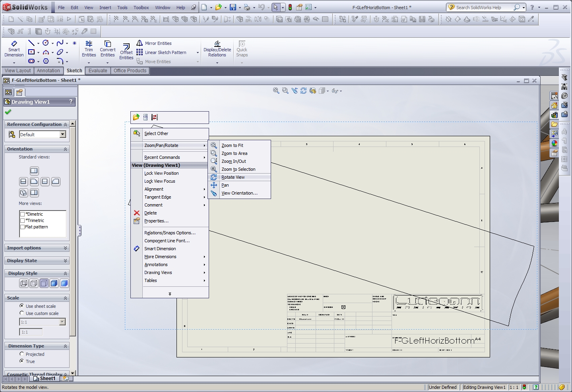Open the Convert Entities tool

[x=107, y=48]
